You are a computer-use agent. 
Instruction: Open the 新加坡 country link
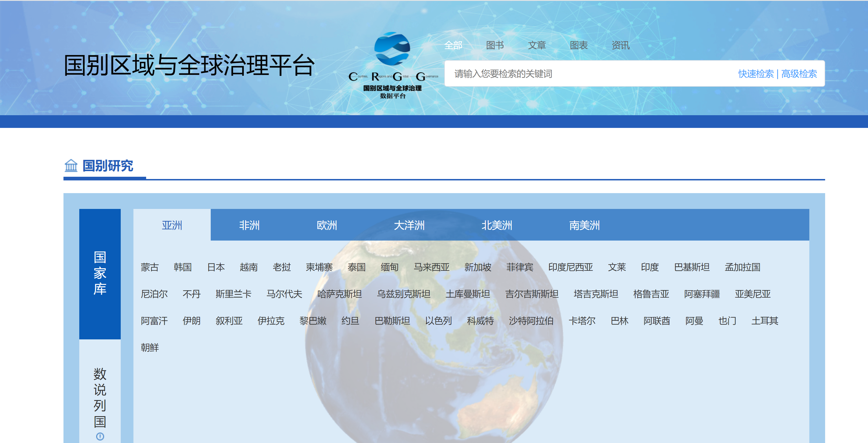coord(478,267)
